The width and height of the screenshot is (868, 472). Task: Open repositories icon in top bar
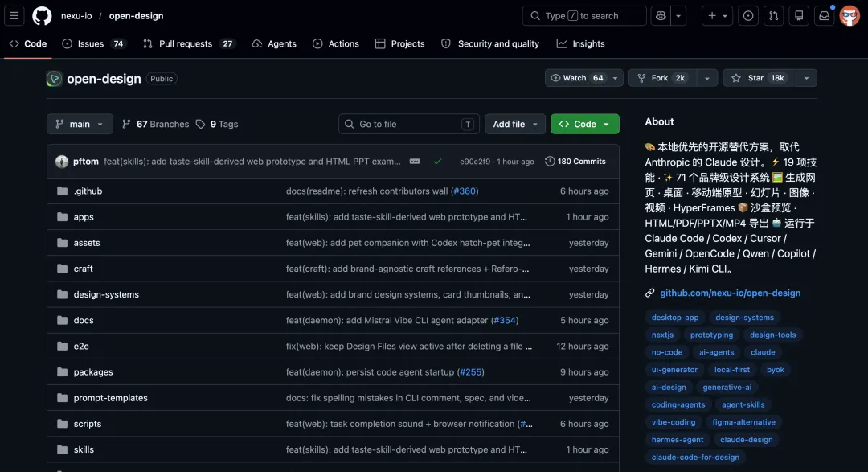(799, 15)
